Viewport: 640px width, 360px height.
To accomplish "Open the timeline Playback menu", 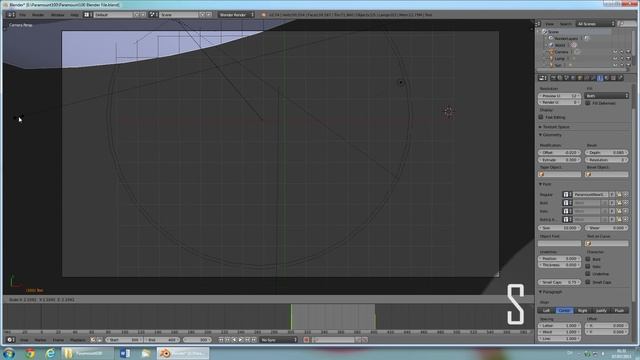I will coord(78,340).
